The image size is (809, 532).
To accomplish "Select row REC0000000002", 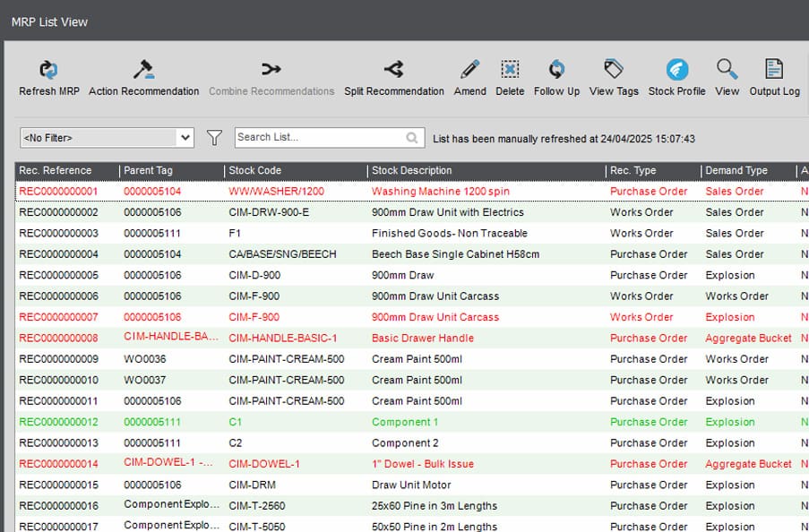I will click(x=412, y=212).
